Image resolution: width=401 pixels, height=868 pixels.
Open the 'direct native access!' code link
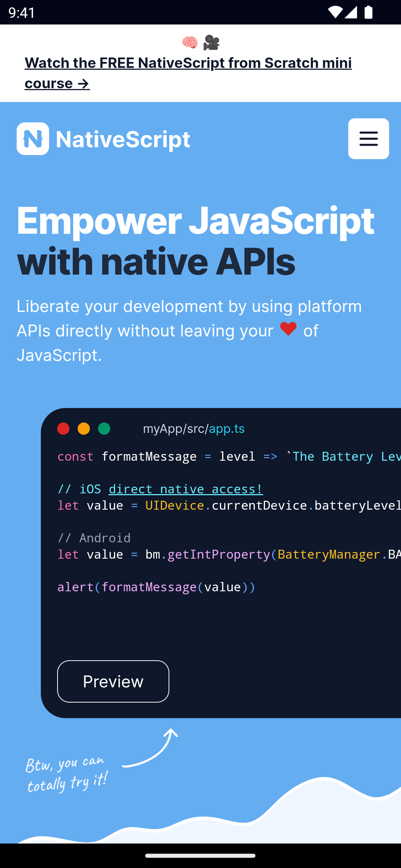186,489
